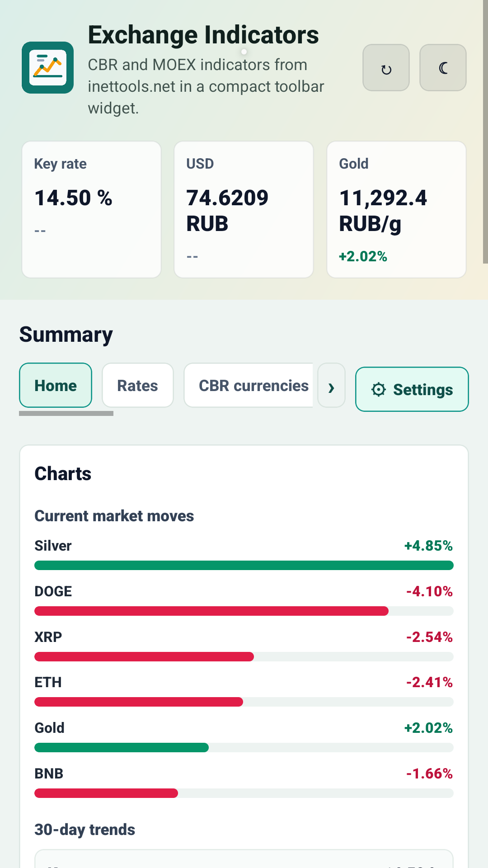488x868 pixels.
Task: Open the Gold price card
Action: click(x=396, y=210)
